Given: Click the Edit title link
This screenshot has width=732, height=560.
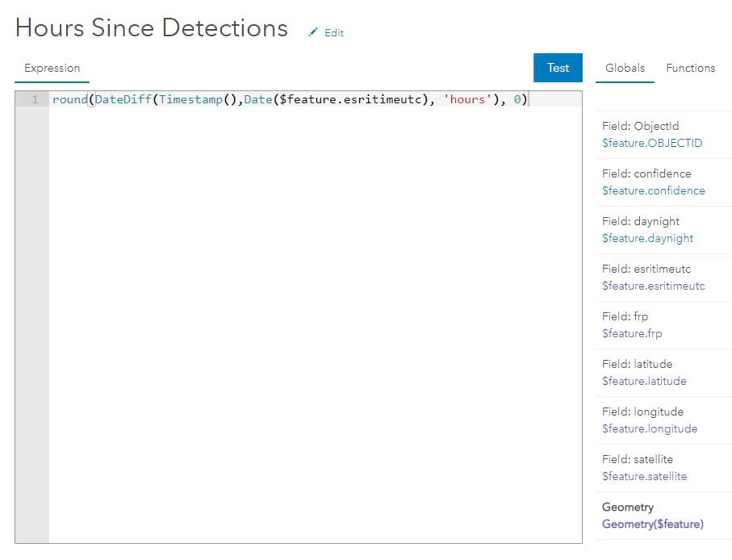Looking at the screenshot, I should click(x=333, y=33).
